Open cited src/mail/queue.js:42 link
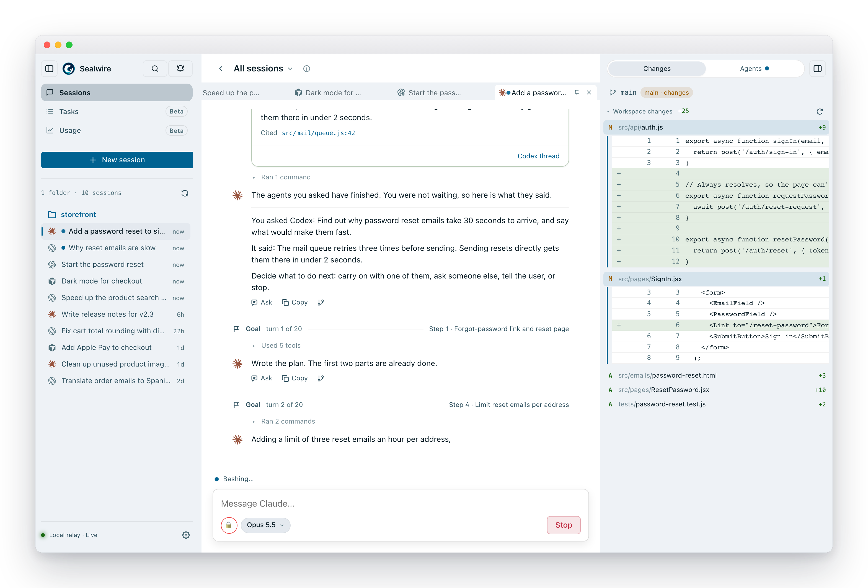 (x=318, y=133)
